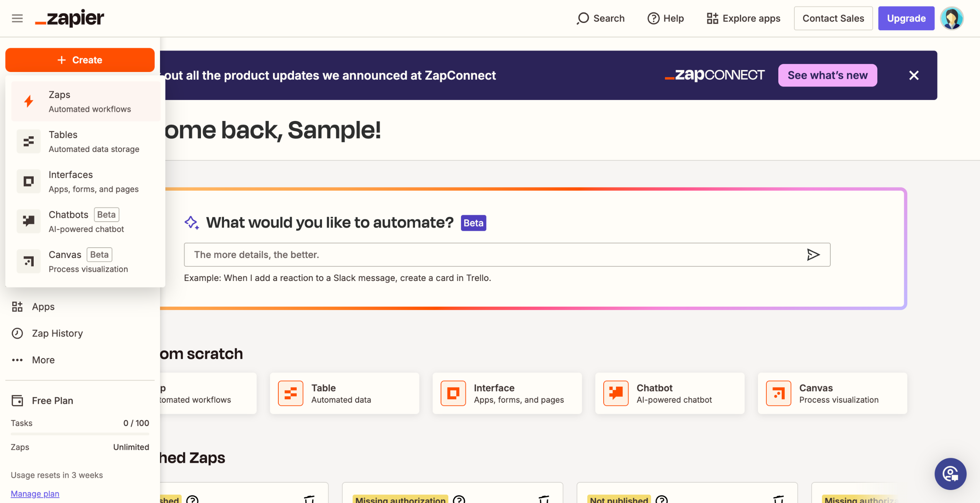Focus the automation description text field
Image resolution: width=980 pixels, height=503 pixels.
(494, 255)
